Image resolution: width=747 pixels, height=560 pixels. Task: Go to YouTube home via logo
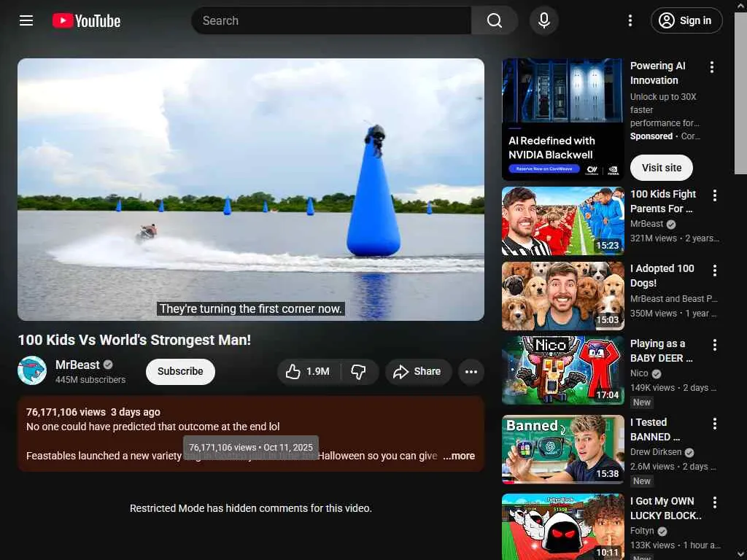pyautogui.click(x=86, y=20)
